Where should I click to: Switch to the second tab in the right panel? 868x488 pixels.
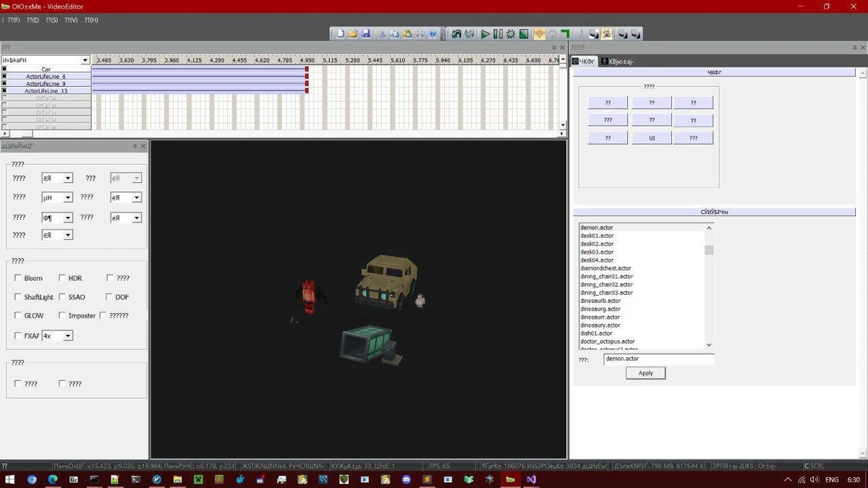click(x=620, y=61)
